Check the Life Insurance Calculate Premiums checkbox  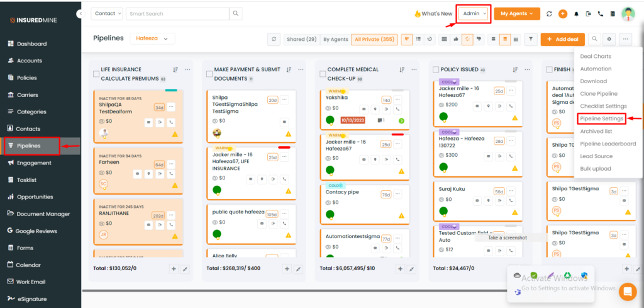[96, 74]
